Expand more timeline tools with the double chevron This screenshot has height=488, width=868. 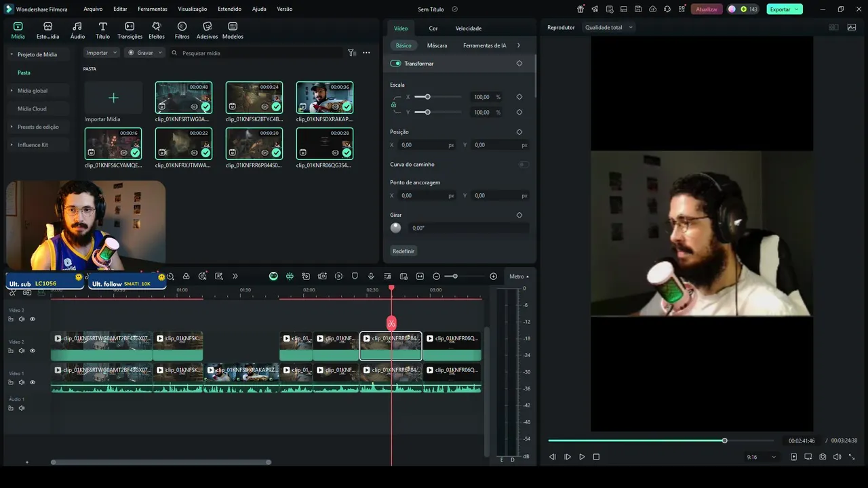pyautogui.click(x=235, y=277)
